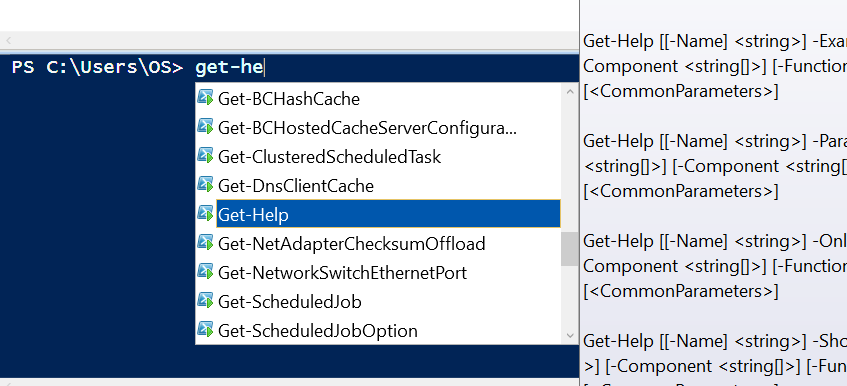
Task: Click the icon next to Get-ScheduledJobOption
Action: (x=205, y=330)
